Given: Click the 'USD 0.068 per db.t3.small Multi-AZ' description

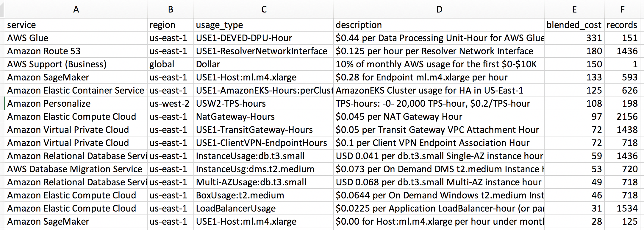Looking at the screenshot, I should tap(439, 182).
